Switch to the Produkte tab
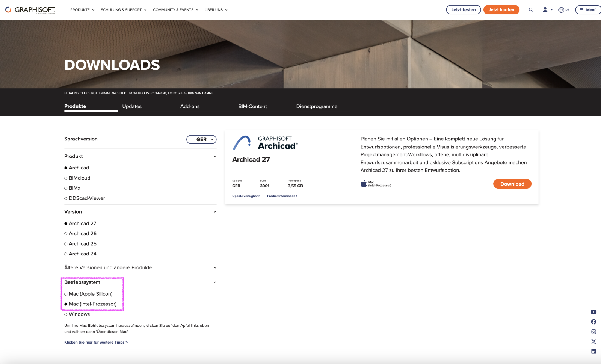The image size is (601, 364). pos(91,107)
